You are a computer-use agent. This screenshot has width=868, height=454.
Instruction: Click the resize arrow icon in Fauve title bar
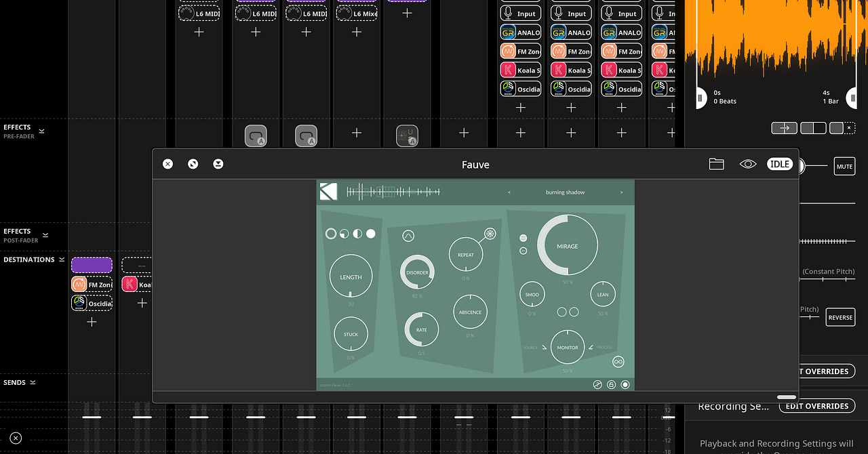pos(193,164)
